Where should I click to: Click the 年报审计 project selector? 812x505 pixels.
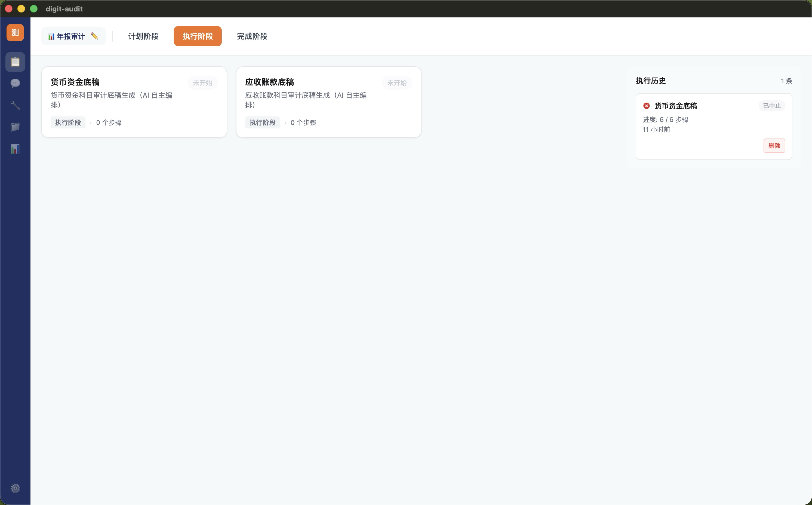[73, 36]
